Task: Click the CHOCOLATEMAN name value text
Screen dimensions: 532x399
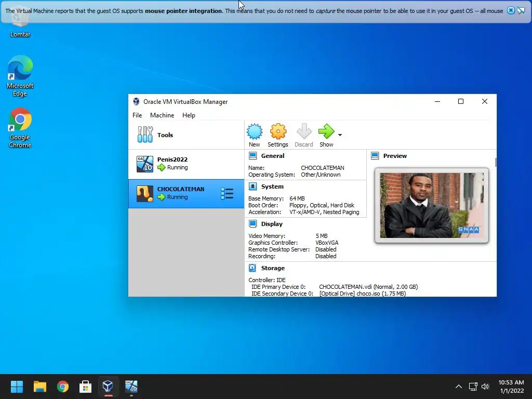Action: [322, 168]
